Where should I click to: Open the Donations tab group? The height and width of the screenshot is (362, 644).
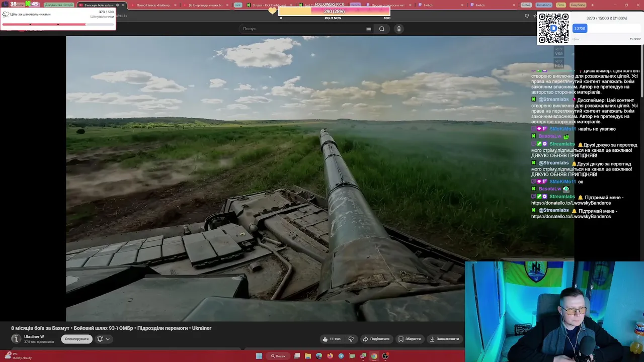point(543,5)
